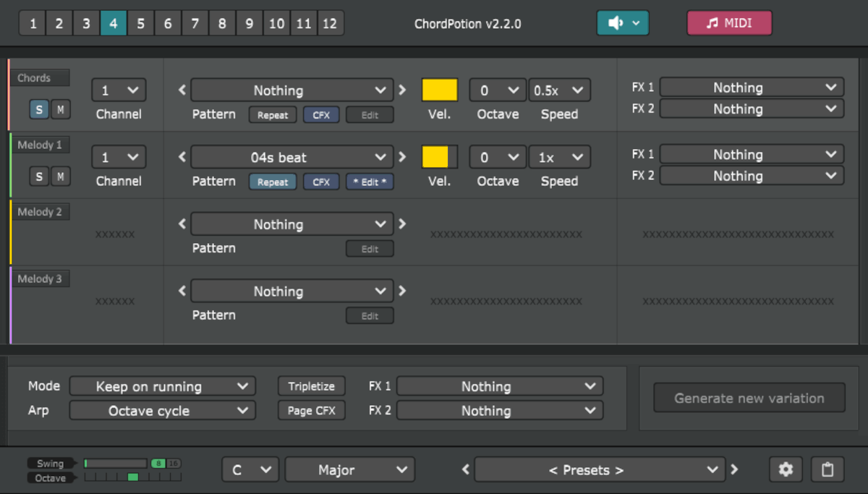Open Melody 1 Speed dropdown showing 1x
The height and width of the screenshot is (494, 868).
559,157
